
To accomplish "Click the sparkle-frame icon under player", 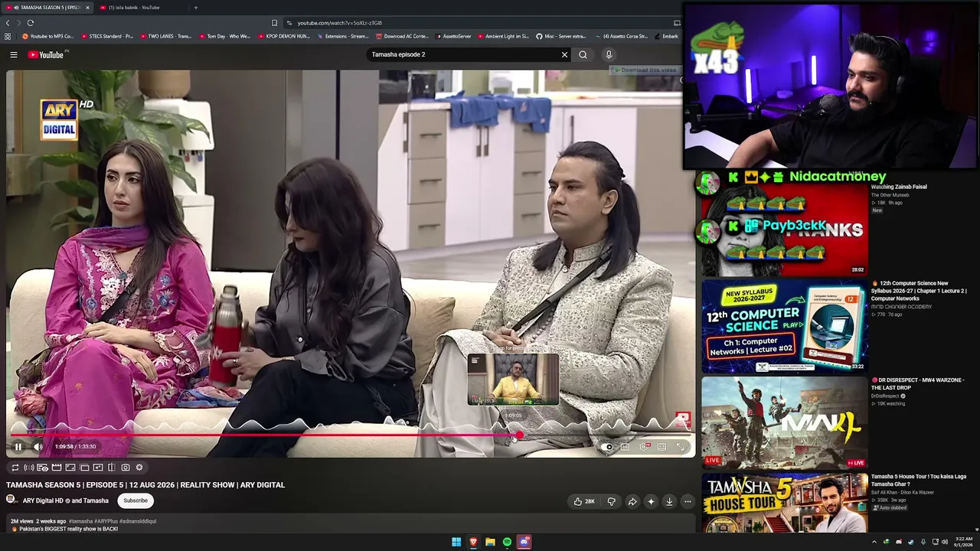I will click(98, 468).
